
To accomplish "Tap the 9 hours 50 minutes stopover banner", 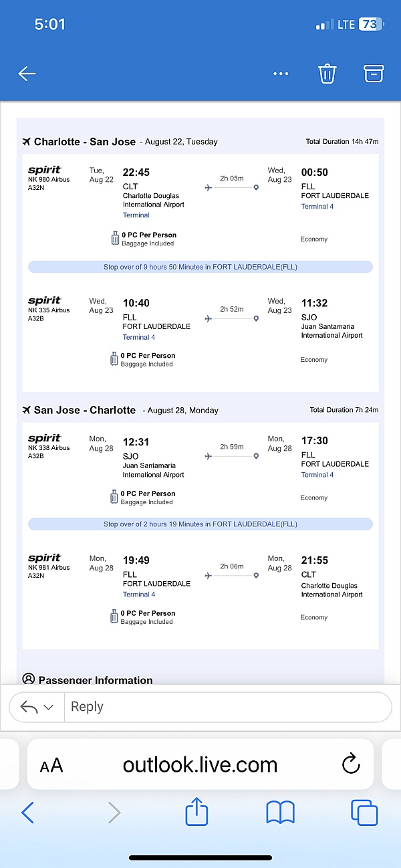I will tap(200, 267).
